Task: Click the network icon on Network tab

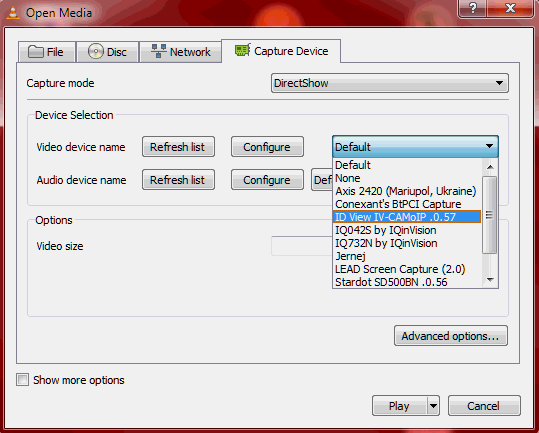Action: 159,51
